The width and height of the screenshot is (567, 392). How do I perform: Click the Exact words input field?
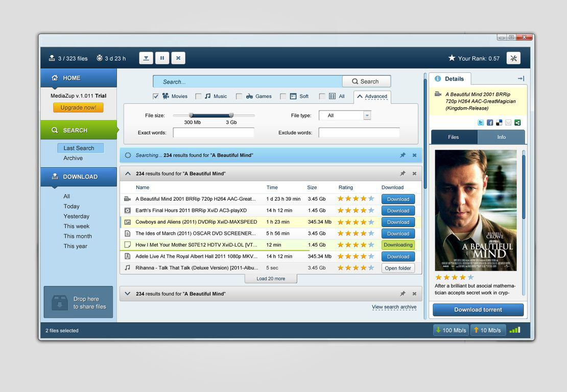214,133
